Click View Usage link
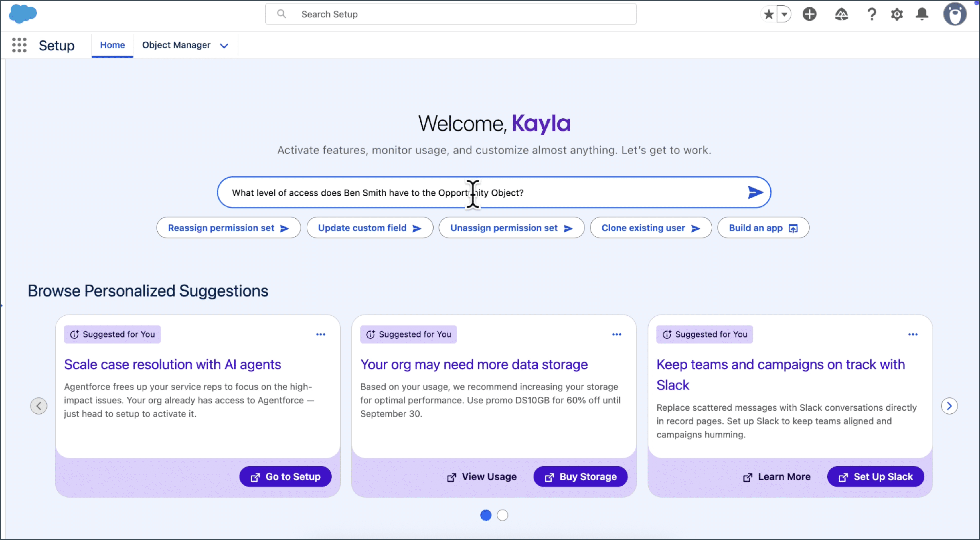 [x=482, y=476]
